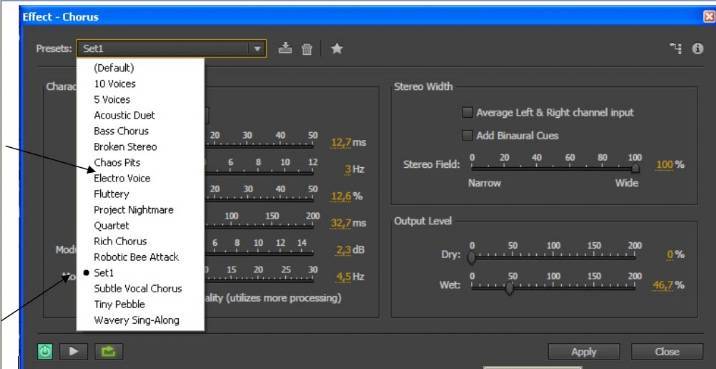Image resolution: width=716 pixels, height=369 pixels.
Task: Toggle loop preview button
Action: click(109, 351)
